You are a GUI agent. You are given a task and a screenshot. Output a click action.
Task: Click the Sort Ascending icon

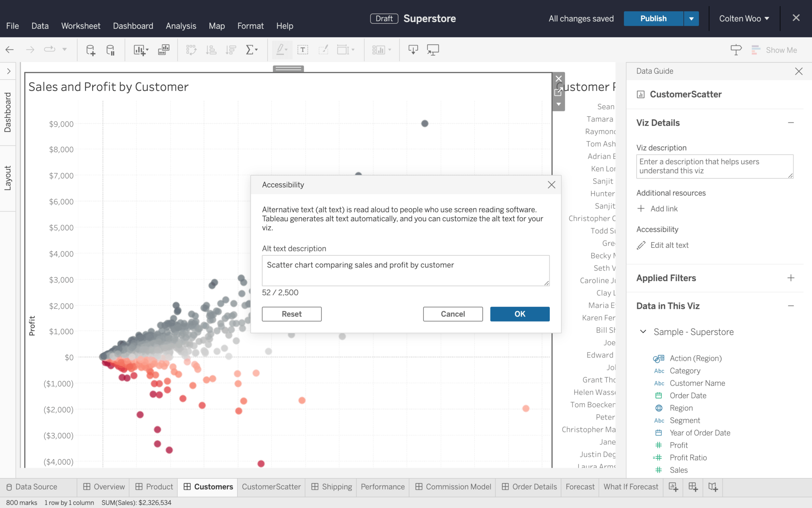coord(211,50)
